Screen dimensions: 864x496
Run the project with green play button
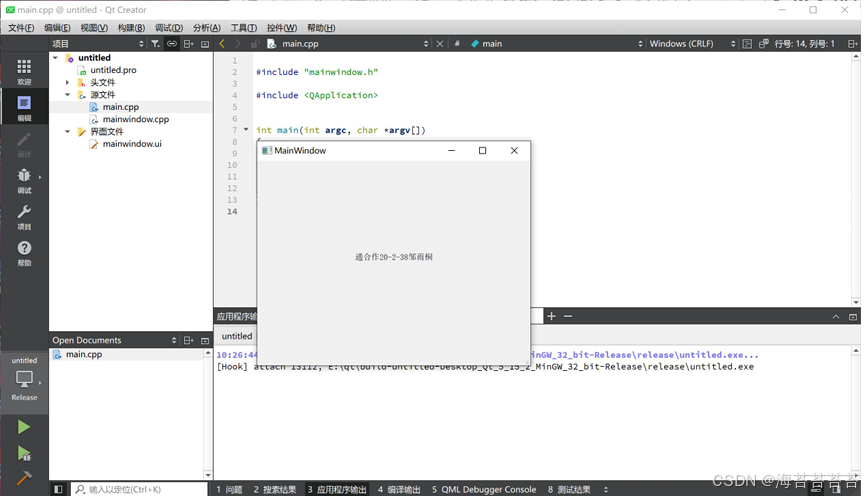23,427
